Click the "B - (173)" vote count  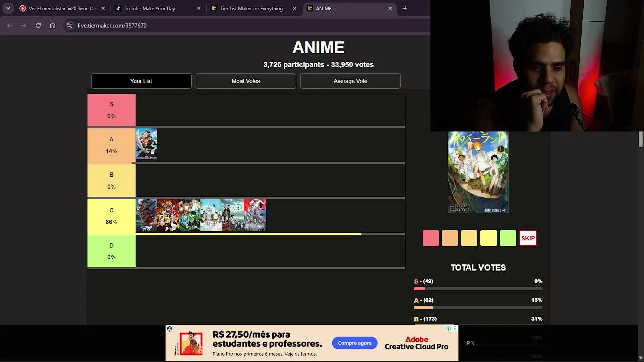click(x=425, y=319)
